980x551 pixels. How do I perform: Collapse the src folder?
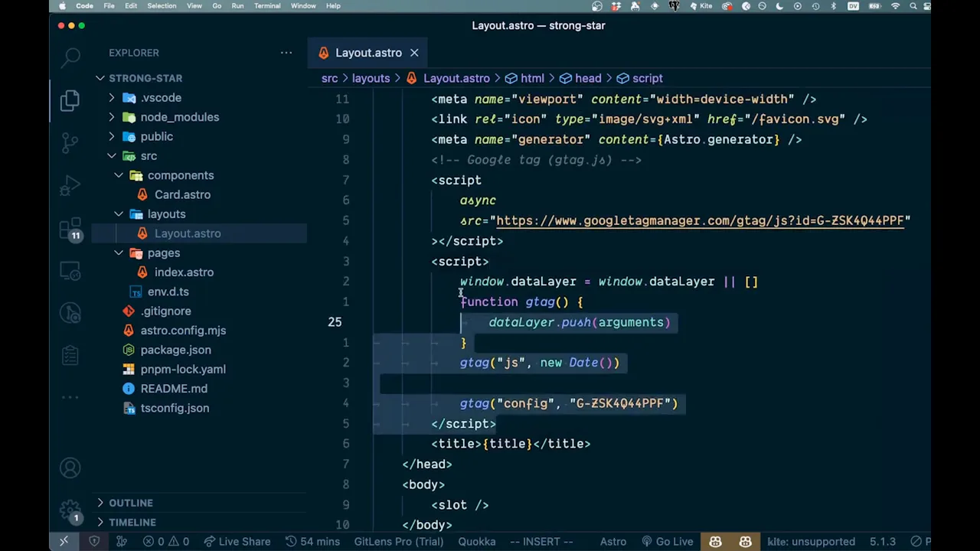tap(149, 156)
